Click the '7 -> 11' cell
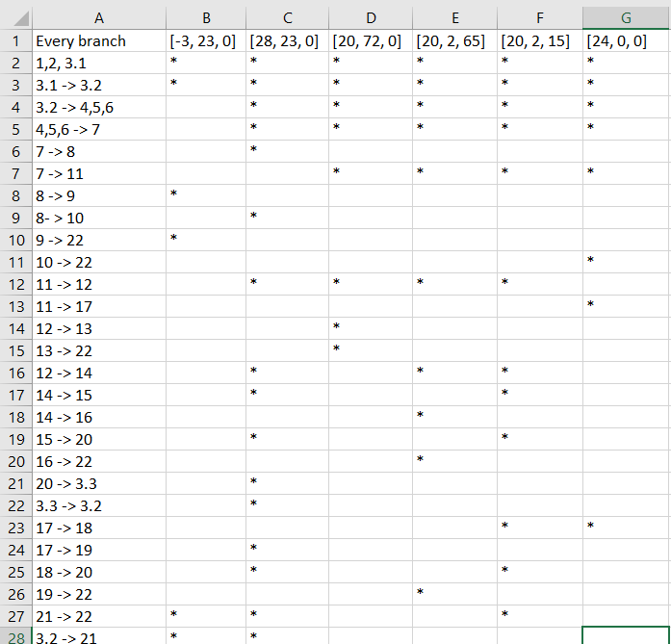The width and height of the screenshot is (671, 644). 99,173
